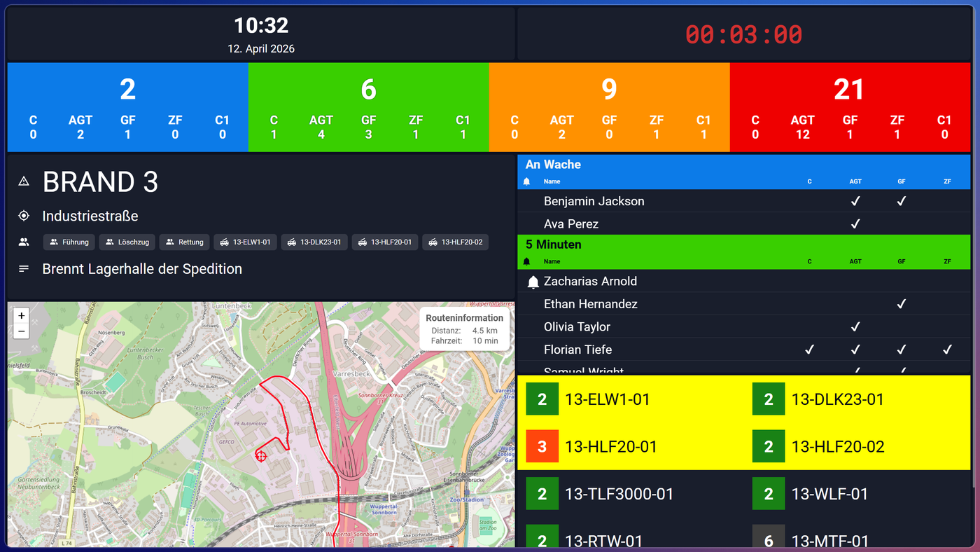
Task: Select the 13-ELW1-01 vehicle chip
Action: 245,242
